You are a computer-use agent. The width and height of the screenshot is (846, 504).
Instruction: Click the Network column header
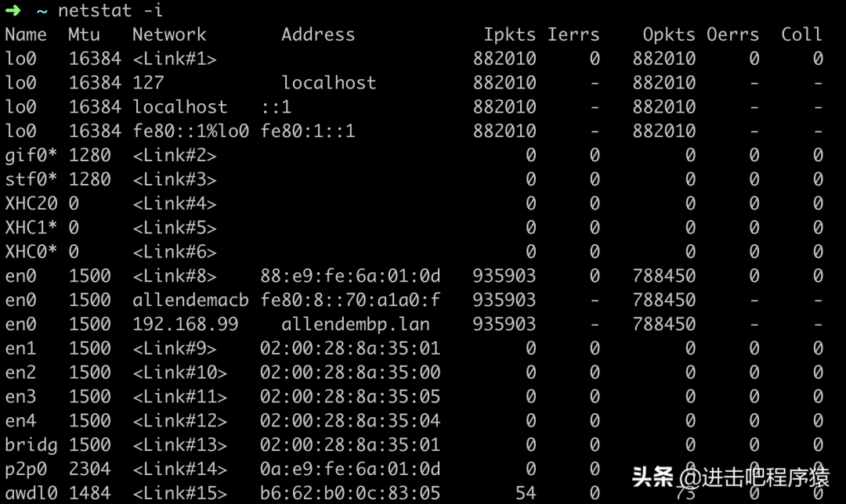[169, 34]
